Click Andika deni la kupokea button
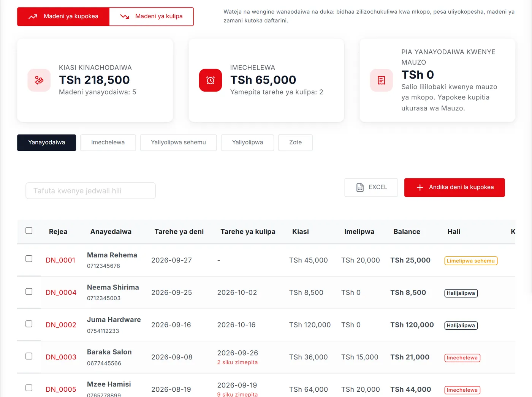 (x=454, y=187)
